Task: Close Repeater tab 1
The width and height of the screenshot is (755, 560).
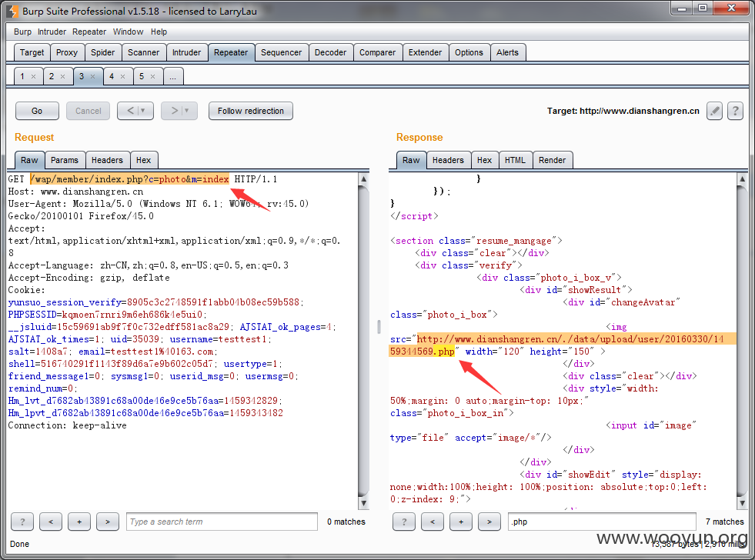Action: coord(33,76)
